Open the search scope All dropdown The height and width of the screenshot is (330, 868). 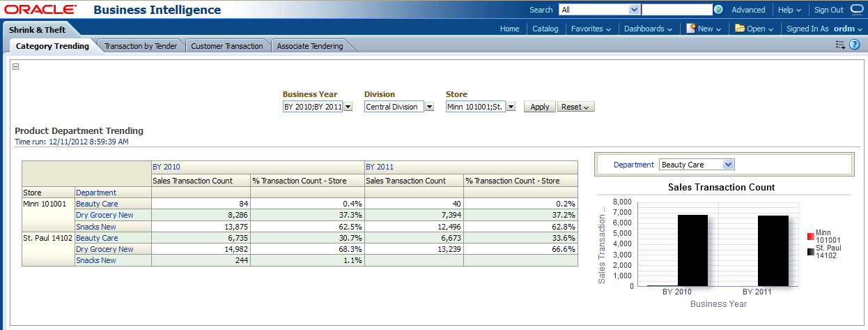tap(634, 10)
